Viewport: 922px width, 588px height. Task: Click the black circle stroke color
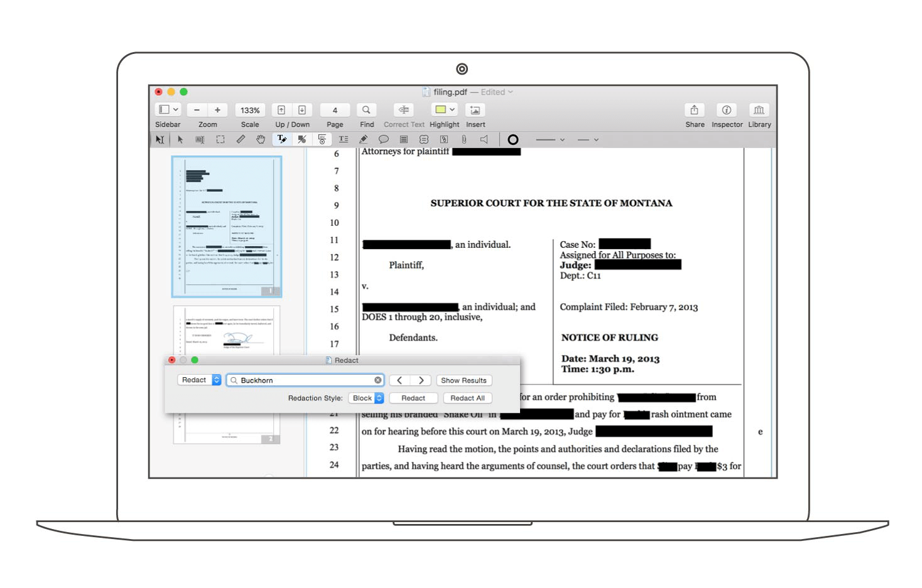pos(513,139)
